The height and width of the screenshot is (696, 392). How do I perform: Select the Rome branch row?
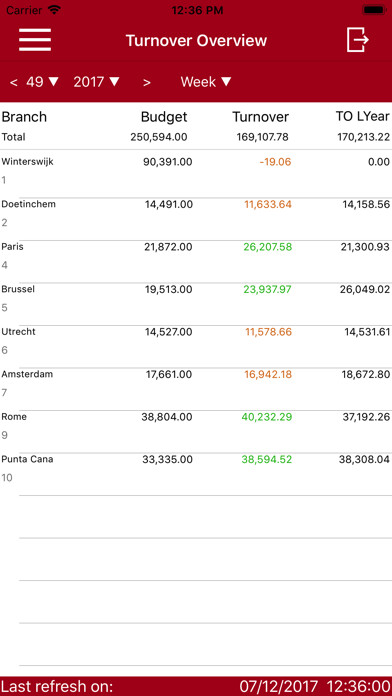pos(196,427)
